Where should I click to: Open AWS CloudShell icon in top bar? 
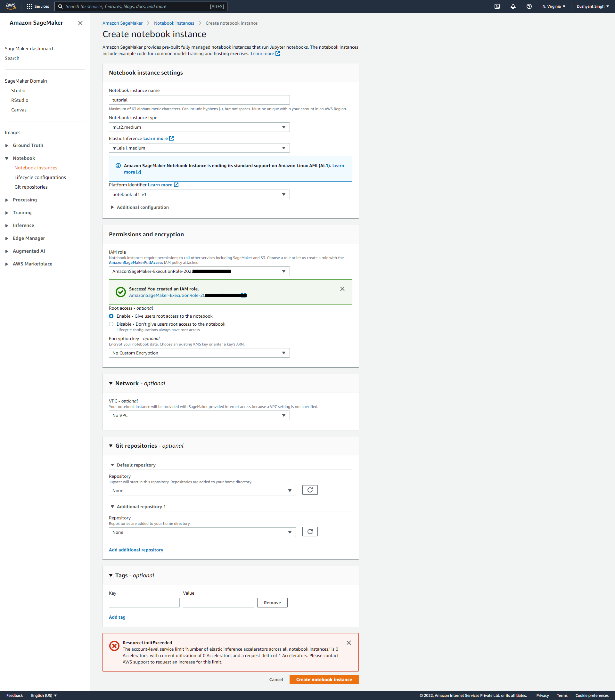497,6
